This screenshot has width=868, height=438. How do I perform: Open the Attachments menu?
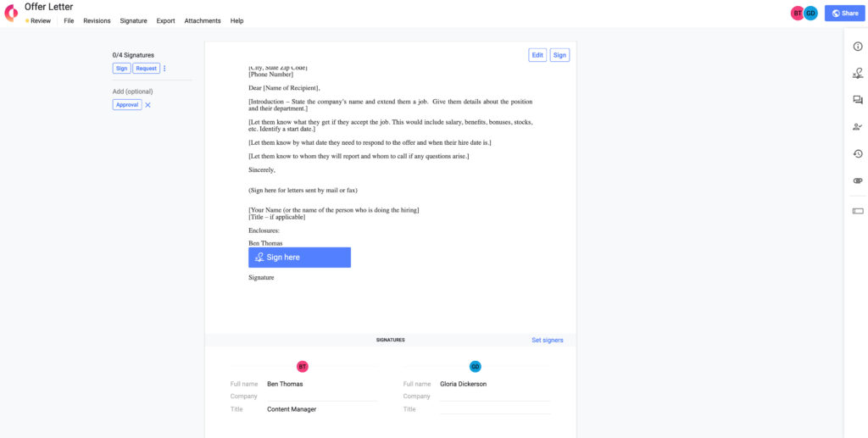tap(203, 21)
